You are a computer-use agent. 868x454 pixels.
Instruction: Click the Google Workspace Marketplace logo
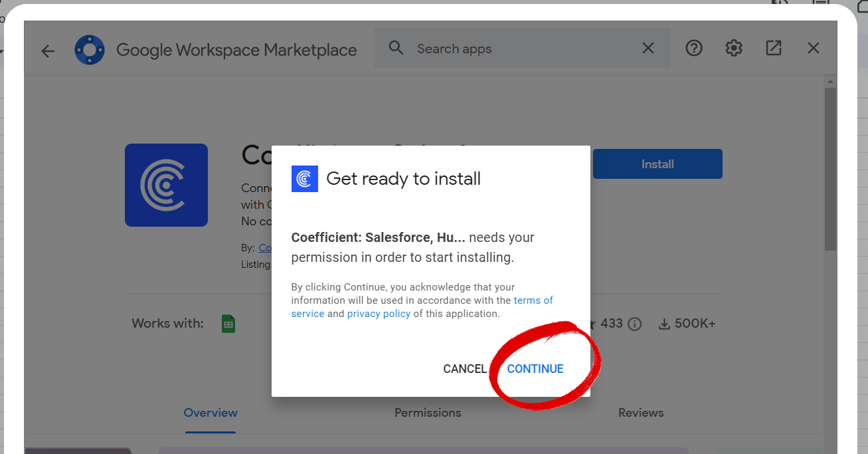[90, 50]
